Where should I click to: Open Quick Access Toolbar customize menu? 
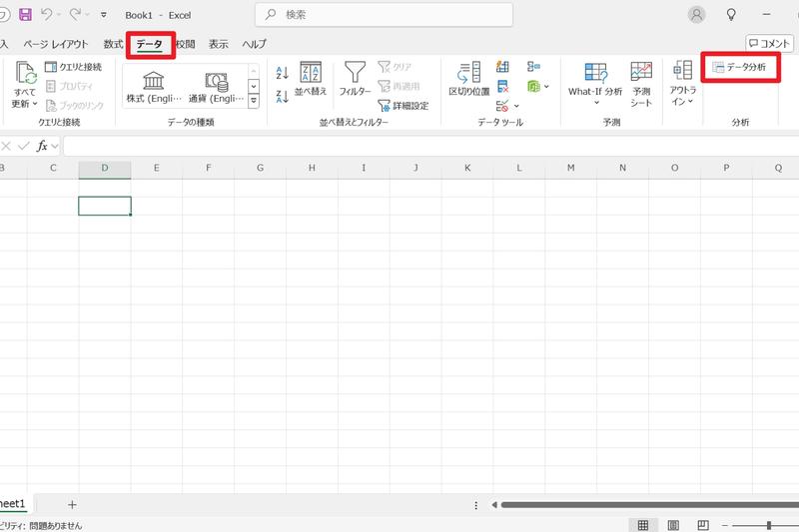click(104, 15)
